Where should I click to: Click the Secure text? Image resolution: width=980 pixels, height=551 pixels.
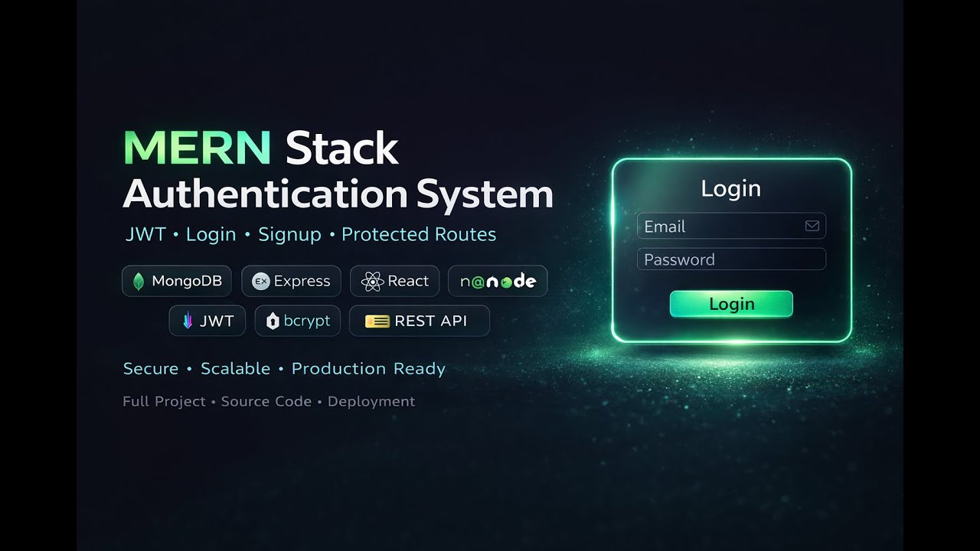[151, 368]
